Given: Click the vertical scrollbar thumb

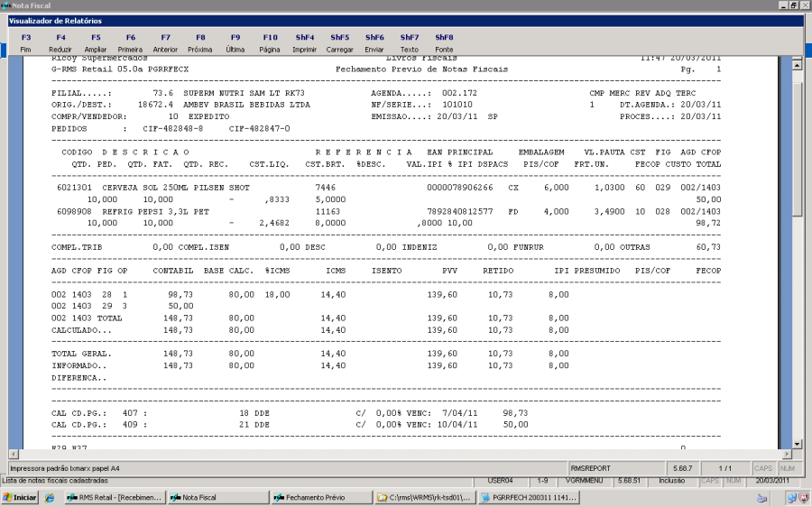Looking at the screenshot, I should tap(797, 149).
